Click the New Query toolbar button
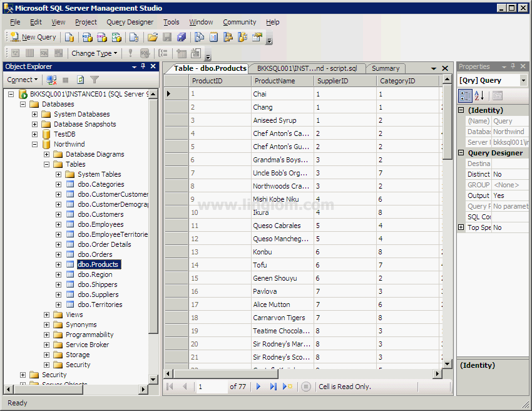 point(33,37)
